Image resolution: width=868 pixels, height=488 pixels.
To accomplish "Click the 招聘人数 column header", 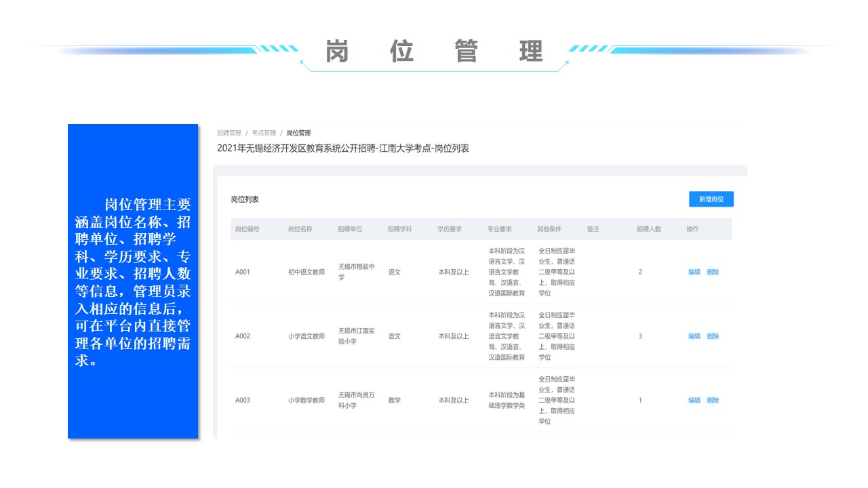I will (x=648, y=229).
